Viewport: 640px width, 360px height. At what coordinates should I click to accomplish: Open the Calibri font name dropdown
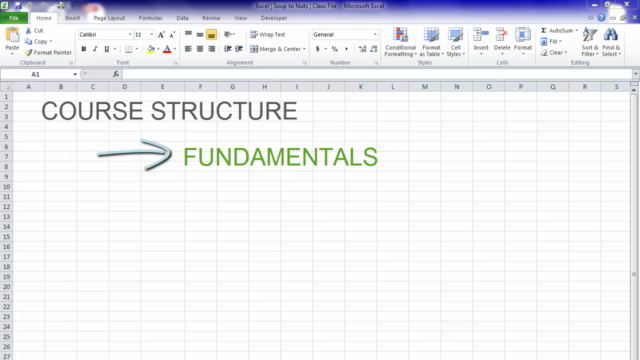pos(130,35)
